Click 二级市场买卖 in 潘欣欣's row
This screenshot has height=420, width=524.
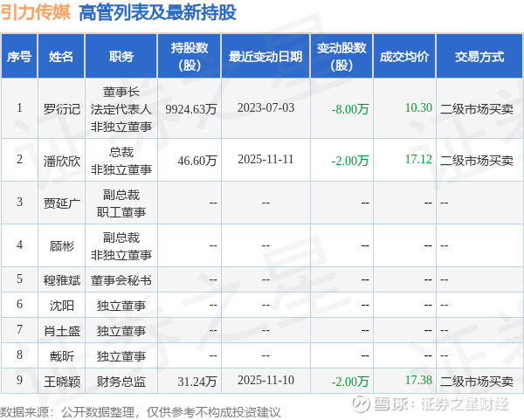point(477,161)
